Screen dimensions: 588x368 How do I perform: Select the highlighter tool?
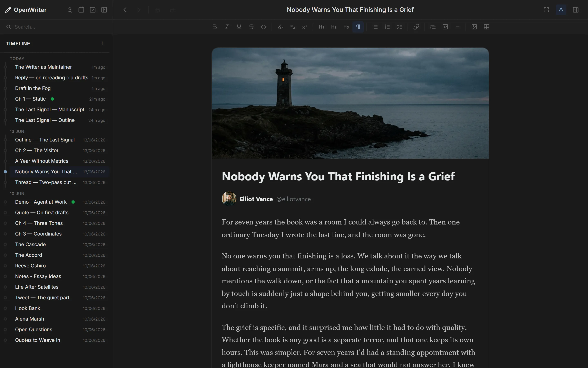tap(280, 27)
